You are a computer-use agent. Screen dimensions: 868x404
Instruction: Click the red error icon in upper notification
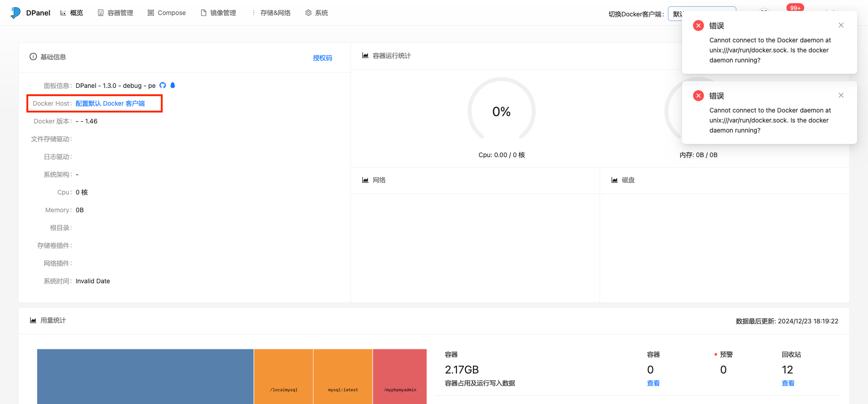point(699,26)
